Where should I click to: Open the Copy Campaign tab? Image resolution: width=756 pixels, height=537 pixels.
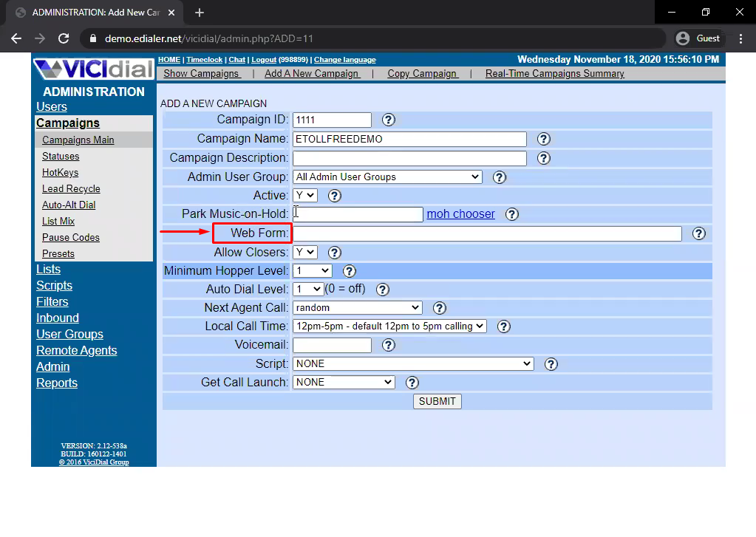(x=423, y=74)
